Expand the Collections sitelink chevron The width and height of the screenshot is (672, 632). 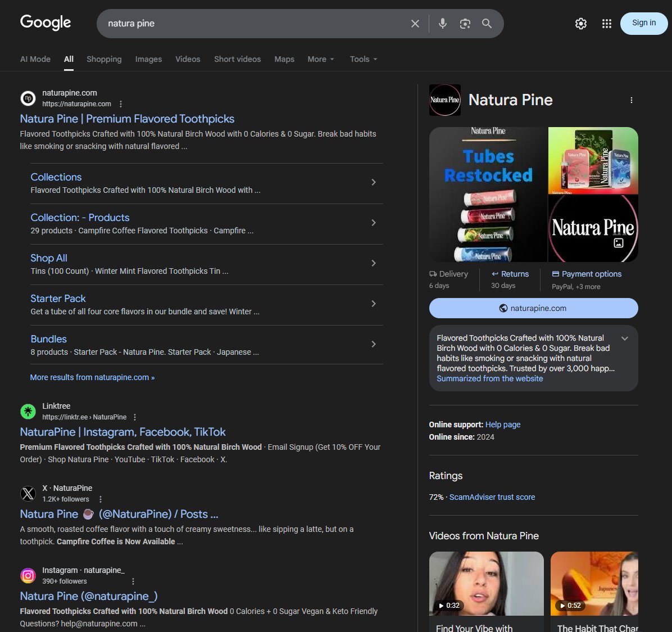click(x=374, y=182)
